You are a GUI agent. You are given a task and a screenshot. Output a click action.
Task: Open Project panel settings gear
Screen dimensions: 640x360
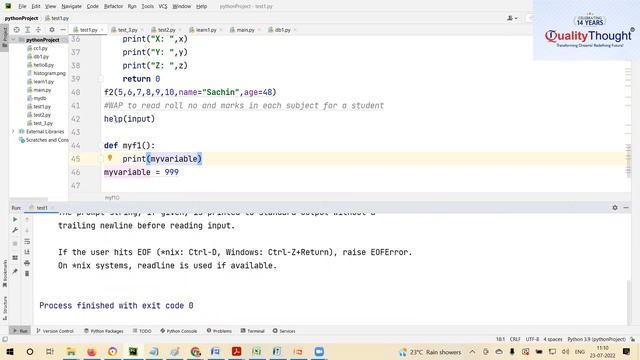(52, 30)
